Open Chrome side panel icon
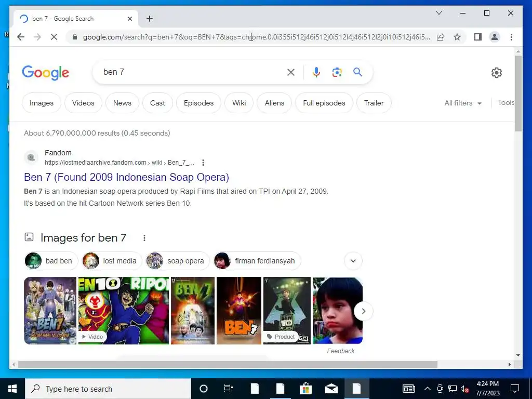The height and width of the screenshot is (399, 532). (x=478, y=37)
